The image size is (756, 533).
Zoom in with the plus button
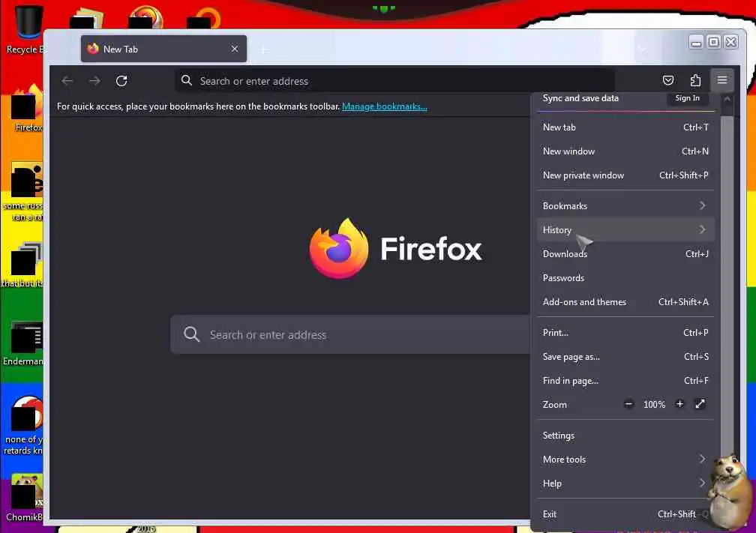(x=679, y=404)
